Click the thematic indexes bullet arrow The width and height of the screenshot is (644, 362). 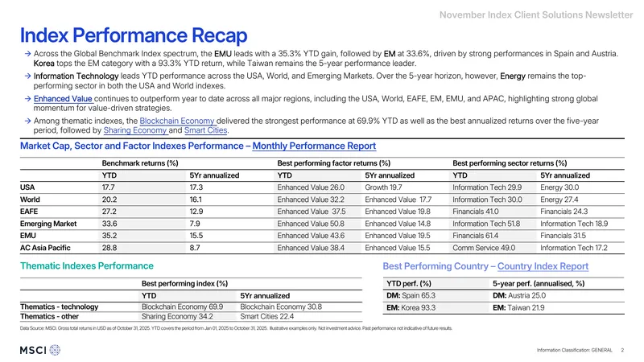point(27,121)
